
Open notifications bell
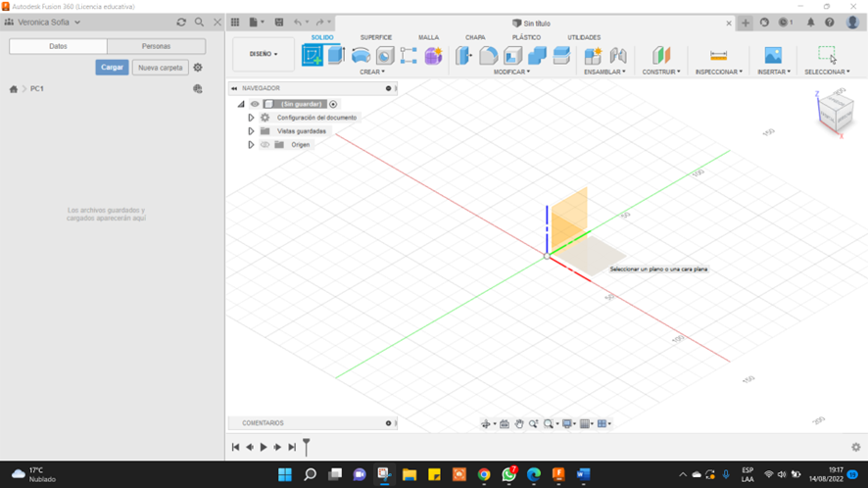click(x=810, y=23)
